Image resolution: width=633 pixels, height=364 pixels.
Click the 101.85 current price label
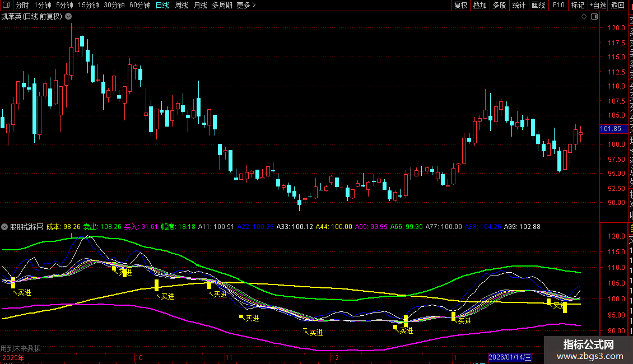tap(610, 129)
